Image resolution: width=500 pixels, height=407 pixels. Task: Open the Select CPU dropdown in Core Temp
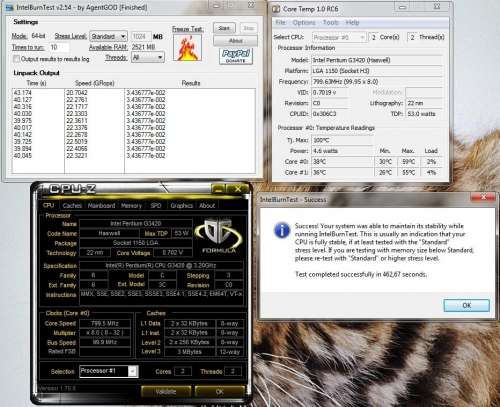point(339,37)
